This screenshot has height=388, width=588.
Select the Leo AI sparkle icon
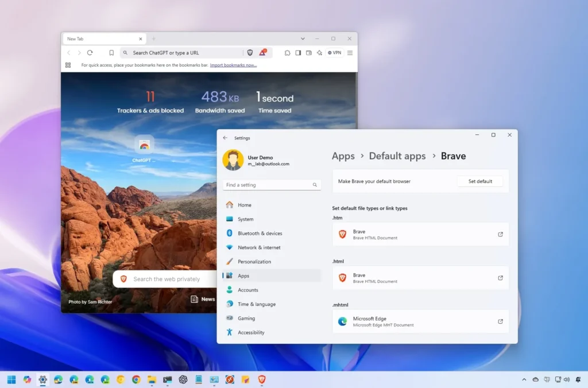(x=319, y=52)
